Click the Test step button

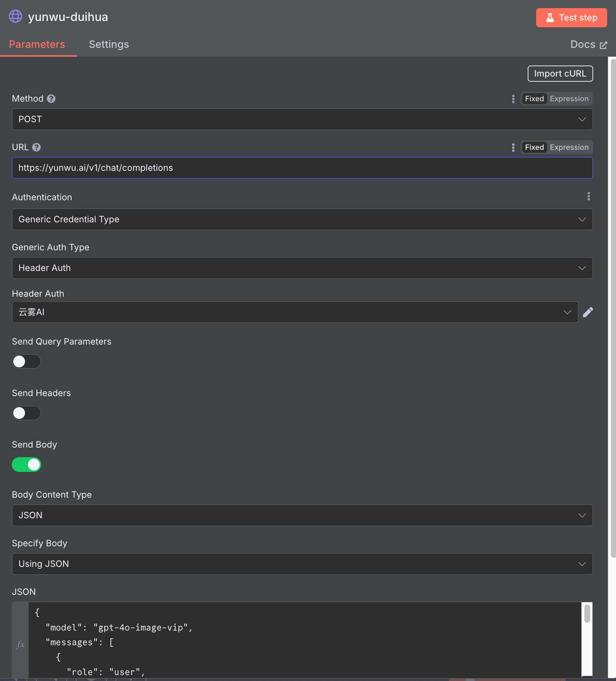tap(571, 18)
